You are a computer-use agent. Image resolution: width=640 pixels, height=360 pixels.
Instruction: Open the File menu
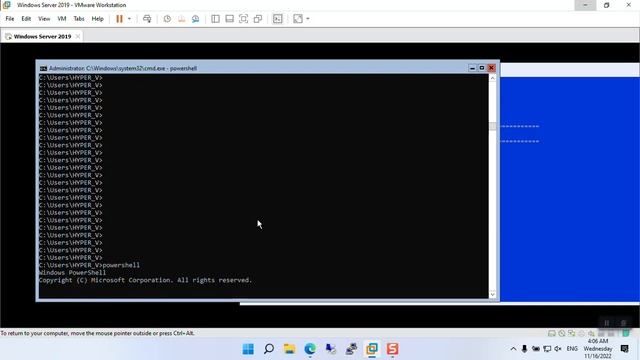[10, 19]
